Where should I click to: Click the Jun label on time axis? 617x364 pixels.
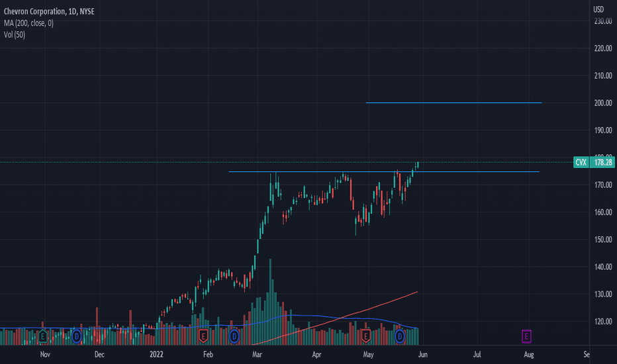point(422,355)
